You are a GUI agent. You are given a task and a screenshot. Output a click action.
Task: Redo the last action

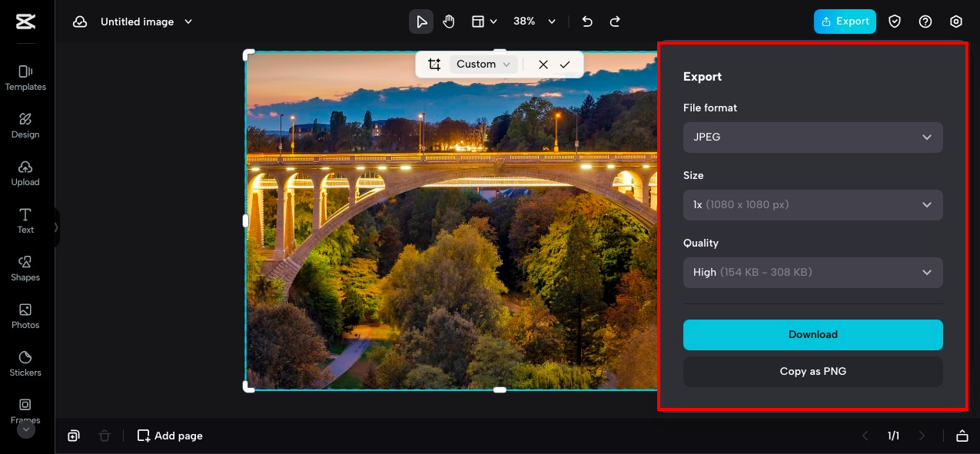pos(615,22)
